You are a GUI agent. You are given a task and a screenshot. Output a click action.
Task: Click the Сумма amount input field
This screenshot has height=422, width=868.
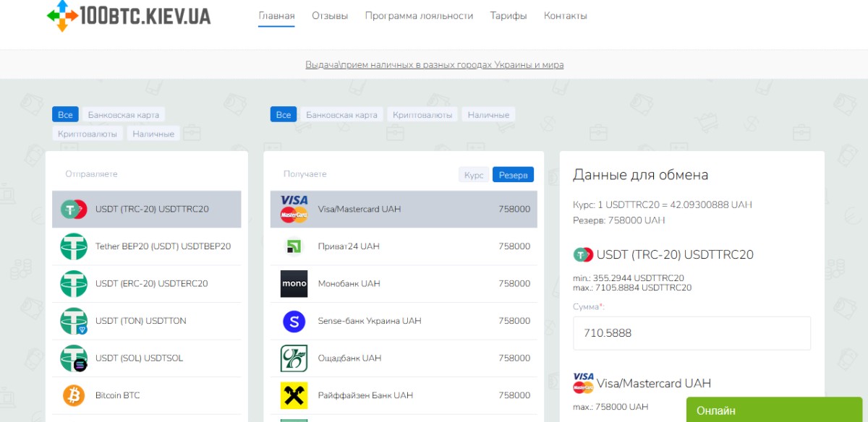692,333
